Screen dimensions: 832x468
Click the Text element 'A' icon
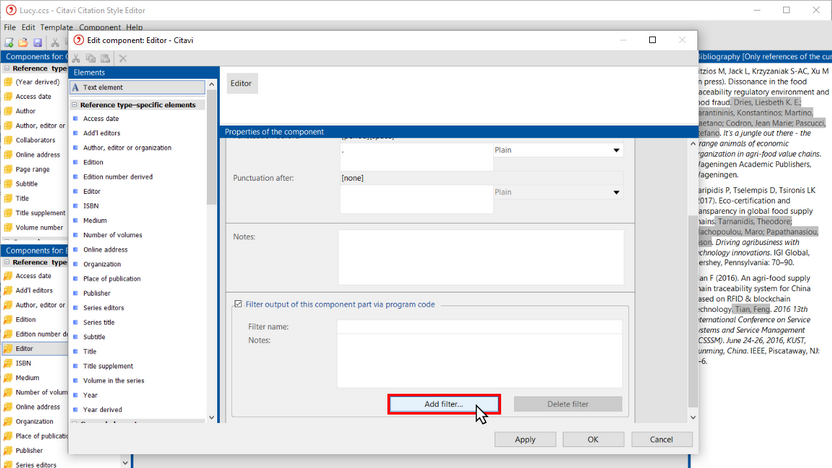coord(75,87)
